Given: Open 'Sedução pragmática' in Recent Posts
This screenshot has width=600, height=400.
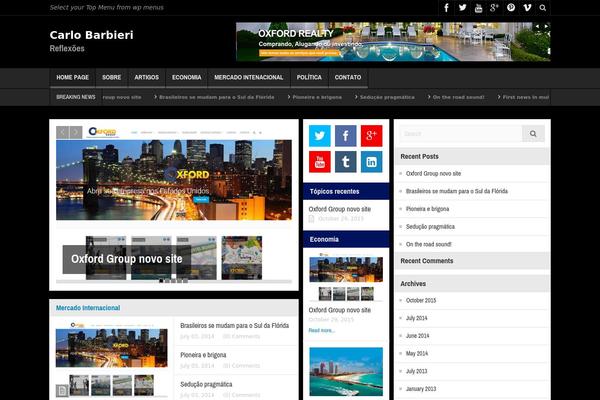Looking at the screenshot, I should pyautogui.click(x=430, y=227).
